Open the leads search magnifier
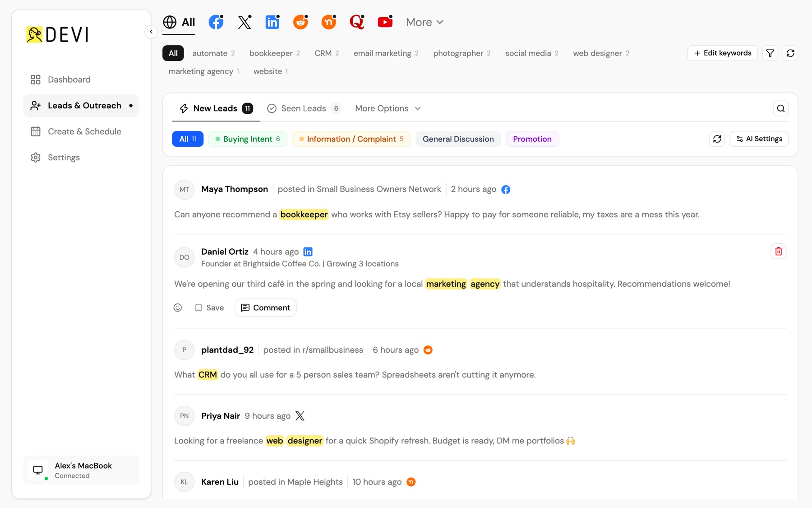 [781, 108]
